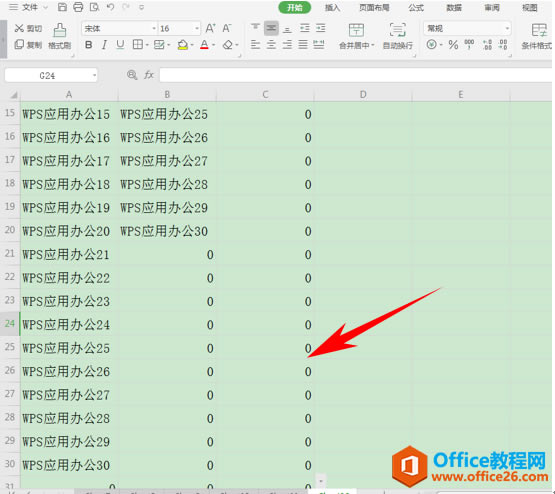Screen dimensions: 555x494
Task: Open the 文件 (File) menu
Action: tap(29, 7)
